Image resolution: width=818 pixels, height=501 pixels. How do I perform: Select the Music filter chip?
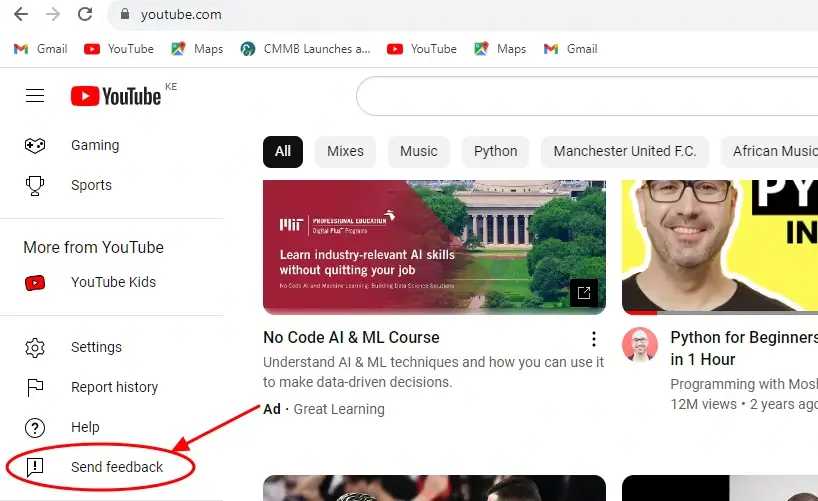[419, 152]
